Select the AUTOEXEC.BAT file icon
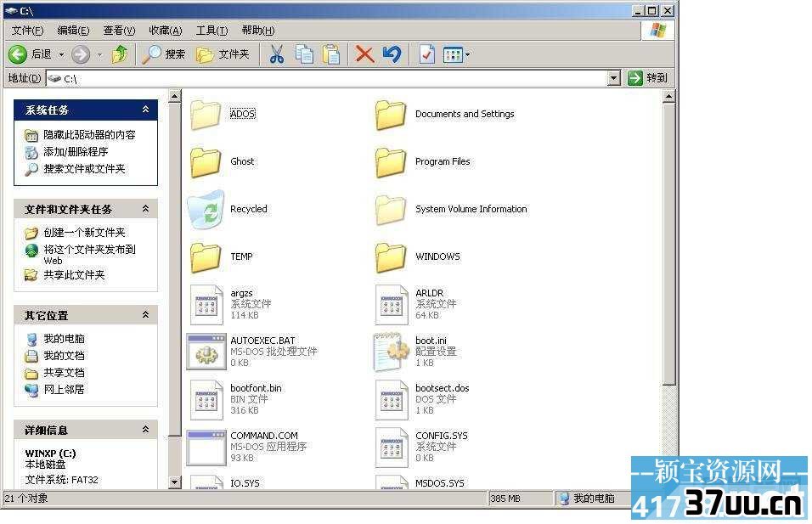Screen dimensions: 812x524 click(x=206, y=352)
